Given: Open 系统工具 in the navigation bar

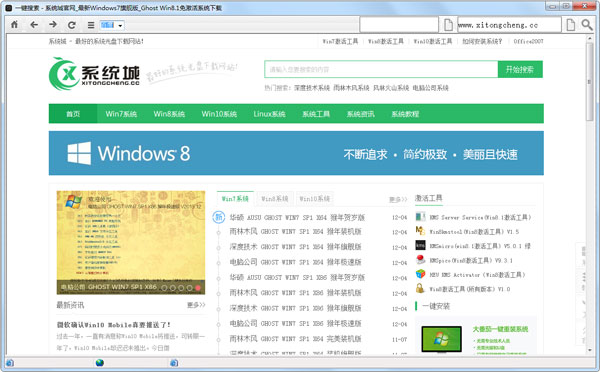Looking at the screenshot, I should [316, 114].
